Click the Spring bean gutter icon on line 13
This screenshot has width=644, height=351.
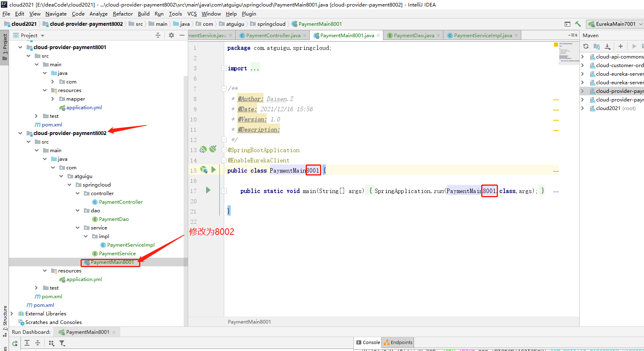[203, 150]
